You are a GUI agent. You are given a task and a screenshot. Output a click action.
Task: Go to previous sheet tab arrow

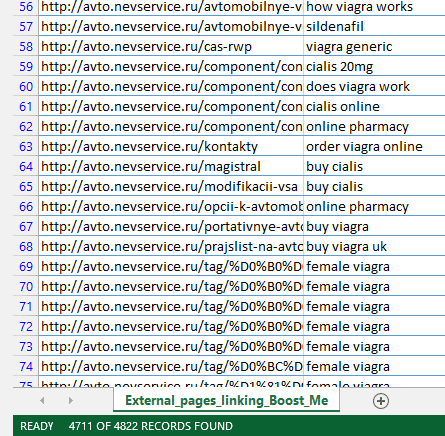coord(42,400)
